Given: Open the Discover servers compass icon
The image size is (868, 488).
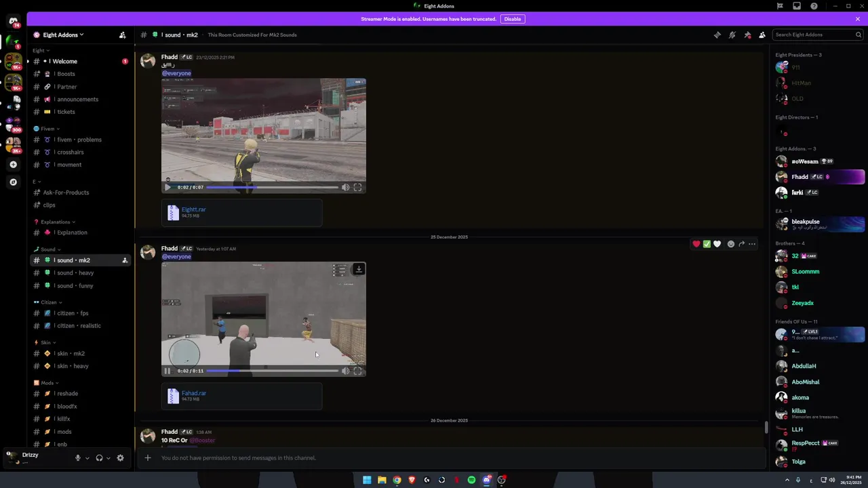Looking at the screenshot, I should tap(13, 182).
